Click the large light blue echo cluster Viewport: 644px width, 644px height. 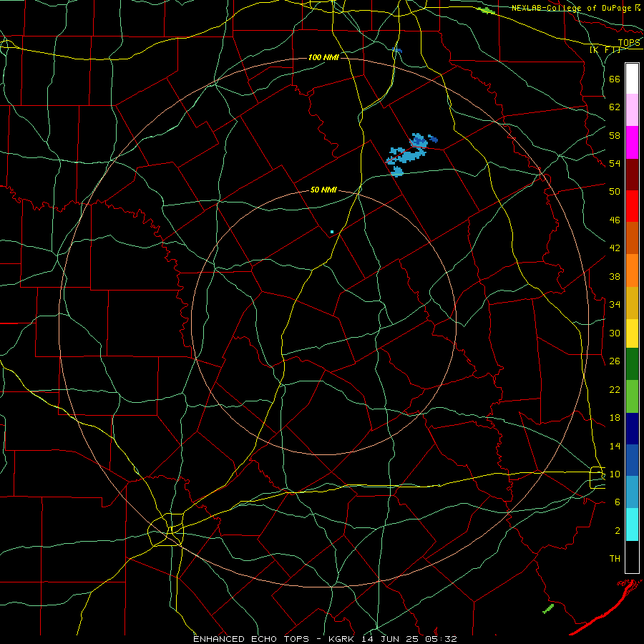coord(407,156)
